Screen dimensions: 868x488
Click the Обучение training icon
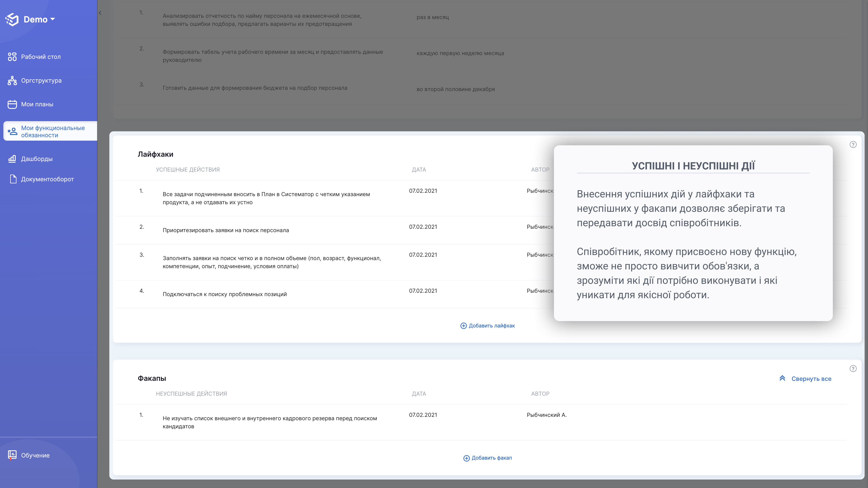click(12, 455)
